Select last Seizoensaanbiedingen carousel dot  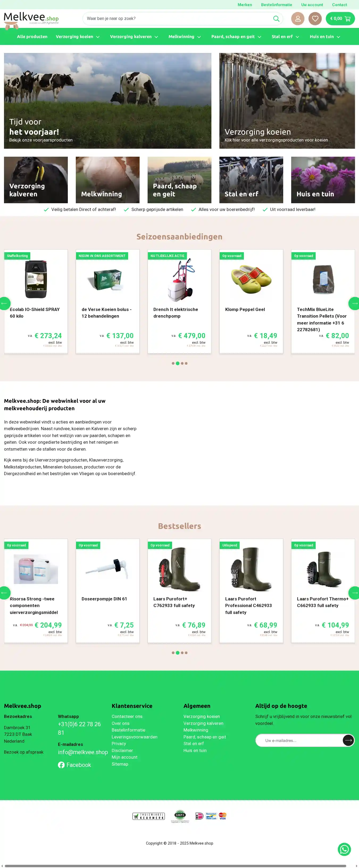186,363
